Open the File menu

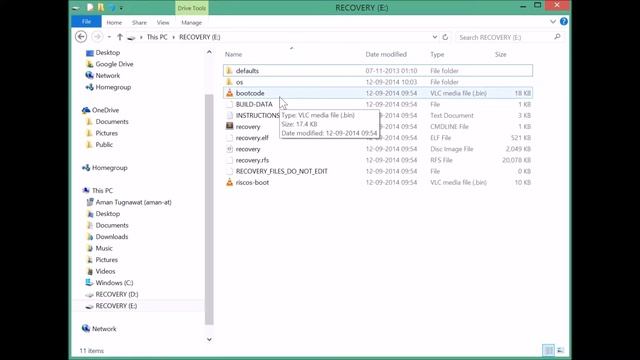tap(86, 22)
